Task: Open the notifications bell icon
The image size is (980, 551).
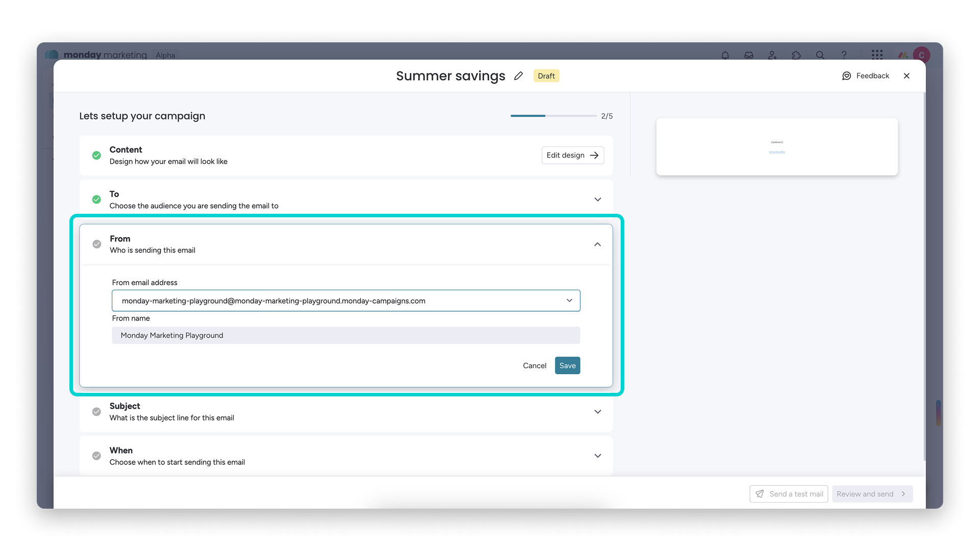Action: point(725,55)
